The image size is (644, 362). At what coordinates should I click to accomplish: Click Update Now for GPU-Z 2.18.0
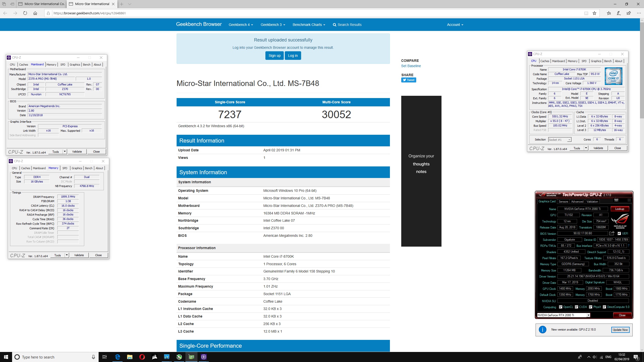coord(620,330)
